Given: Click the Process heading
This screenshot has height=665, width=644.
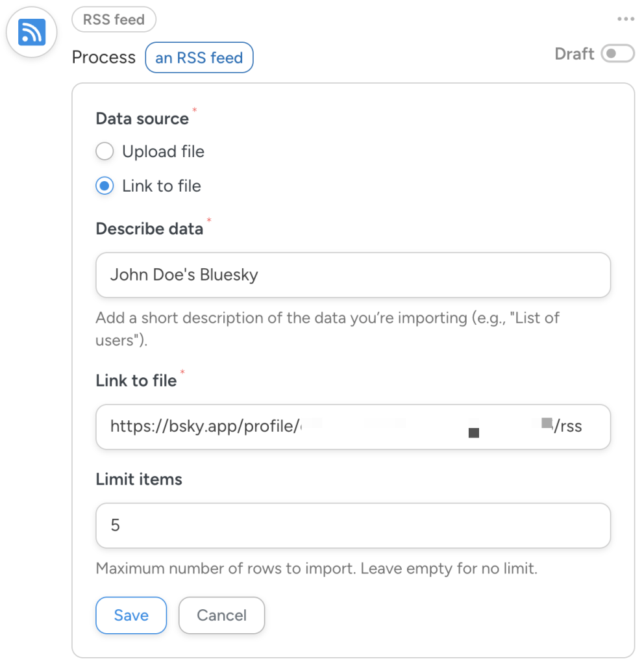Looking at the screenshot, I should (x=103, y=57).
